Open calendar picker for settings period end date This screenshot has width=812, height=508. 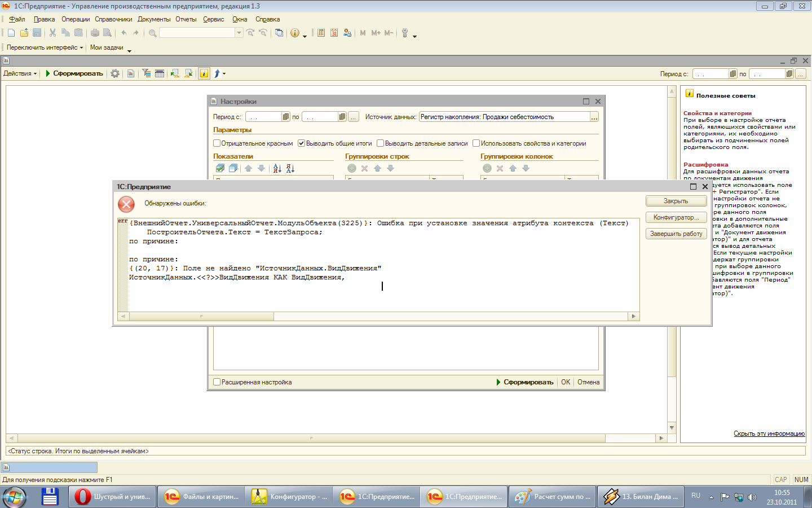342,117
